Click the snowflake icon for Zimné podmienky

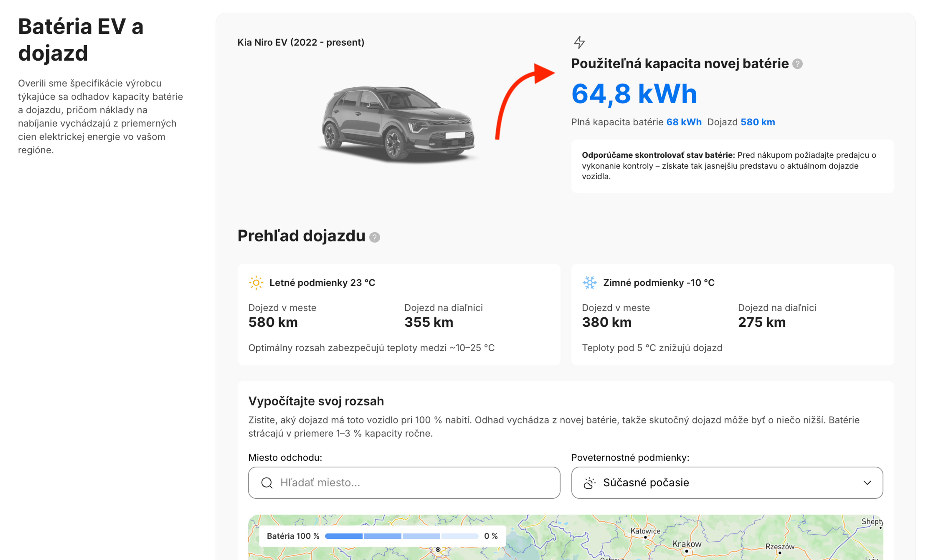point(590,283)
